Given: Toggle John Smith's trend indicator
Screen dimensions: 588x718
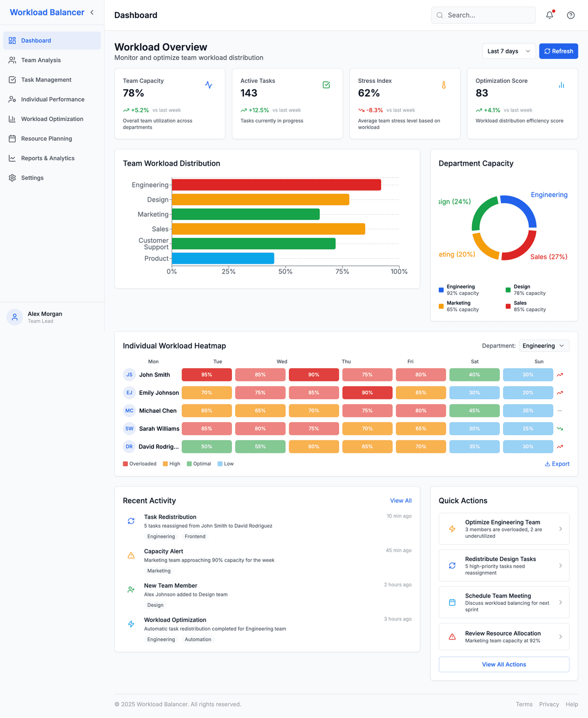Looking at the screenshot, I should (x=560, y=374).
